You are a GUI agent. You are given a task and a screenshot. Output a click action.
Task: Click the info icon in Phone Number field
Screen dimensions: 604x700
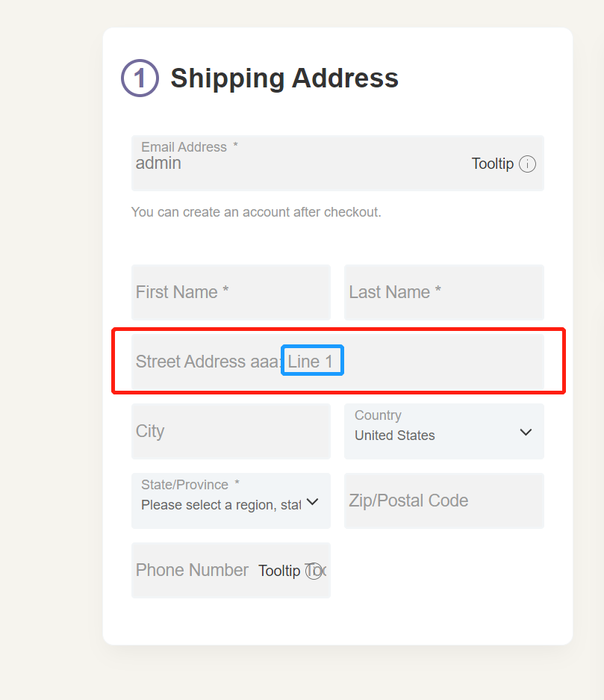(314, 571)
